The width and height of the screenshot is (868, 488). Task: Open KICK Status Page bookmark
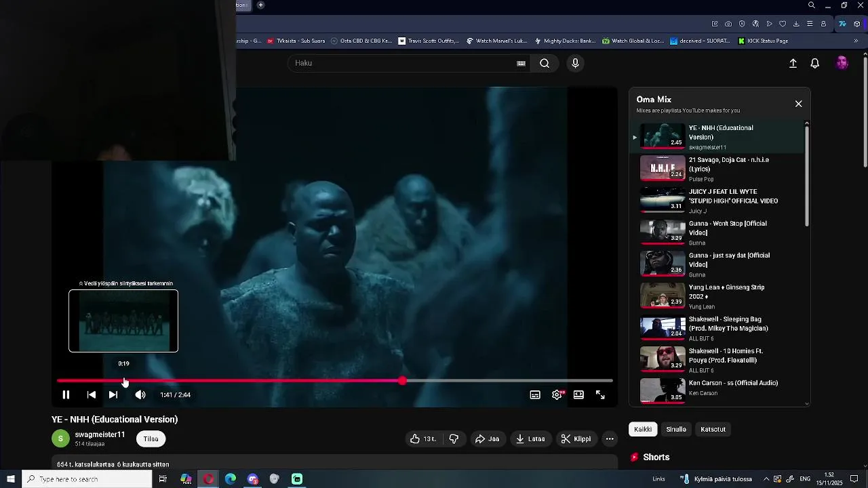[x=763, y=41]
